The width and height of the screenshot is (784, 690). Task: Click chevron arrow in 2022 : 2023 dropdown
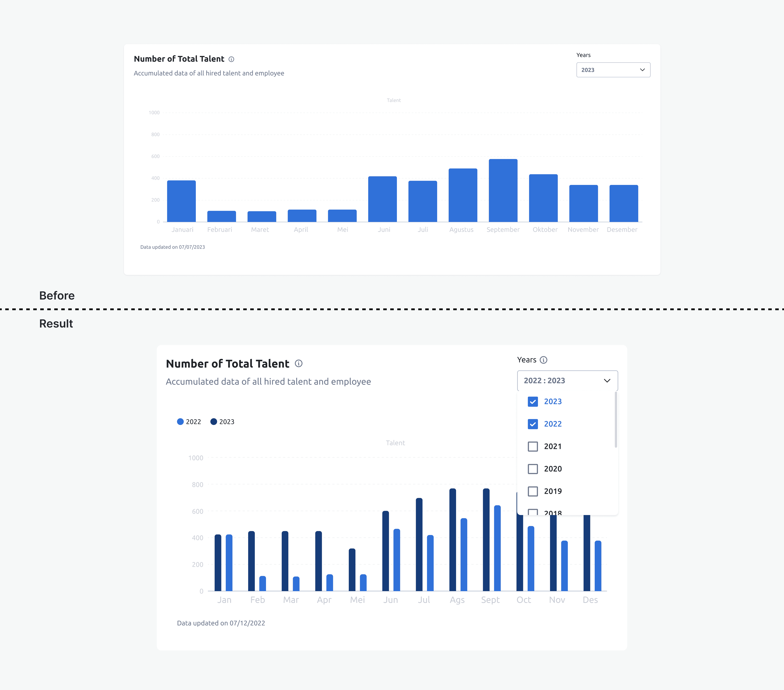(x=607, y=381)
